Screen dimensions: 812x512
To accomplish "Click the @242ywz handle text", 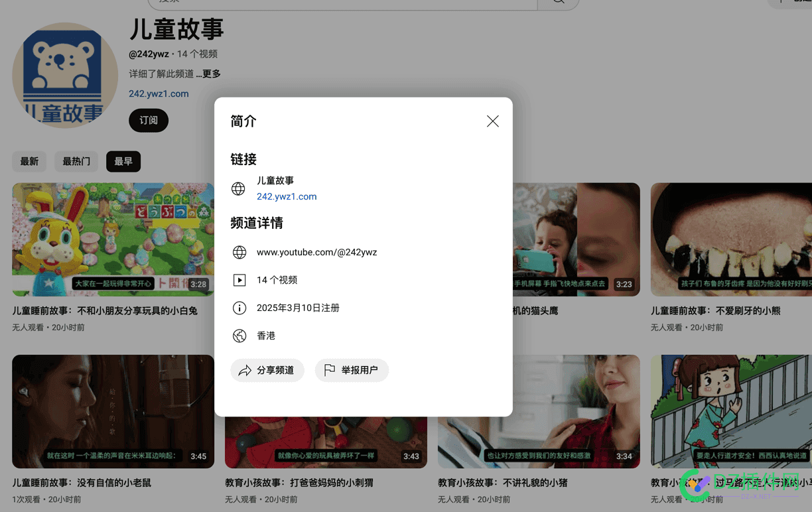I will 149,54.
